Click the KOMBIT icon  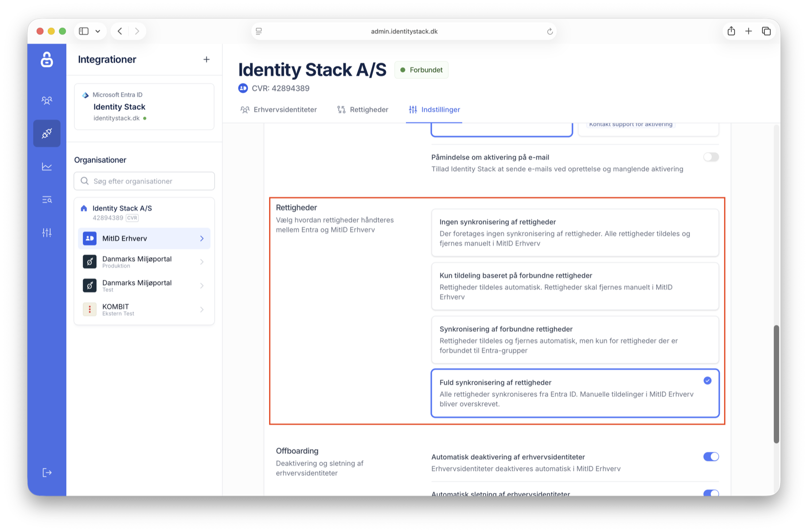tap(90, 310)
